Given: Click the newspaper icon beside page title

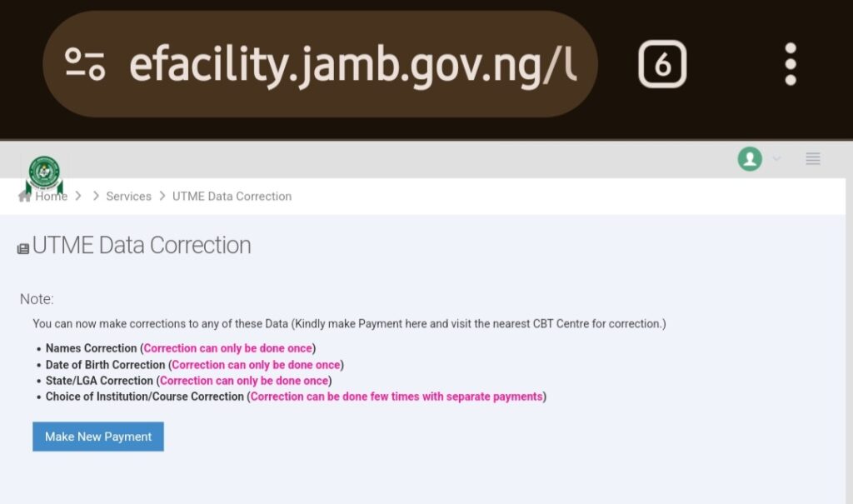Looking at the screenshot, I should 22,249.
